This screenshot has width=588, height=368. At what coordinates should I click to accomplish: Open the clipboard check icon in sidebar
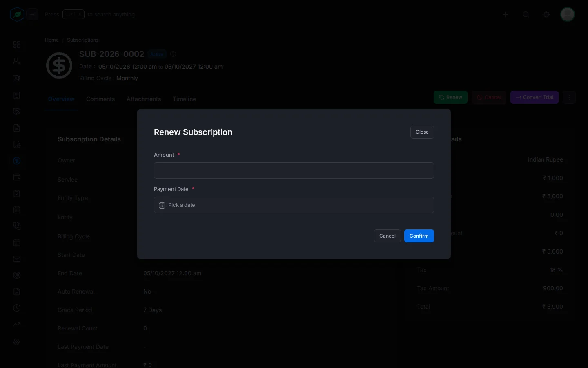(17, 193)
